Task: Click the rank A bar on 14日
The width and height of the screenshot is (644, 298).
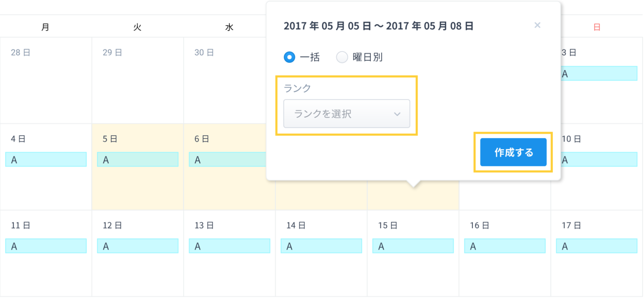Action: (x=321, y=246)
